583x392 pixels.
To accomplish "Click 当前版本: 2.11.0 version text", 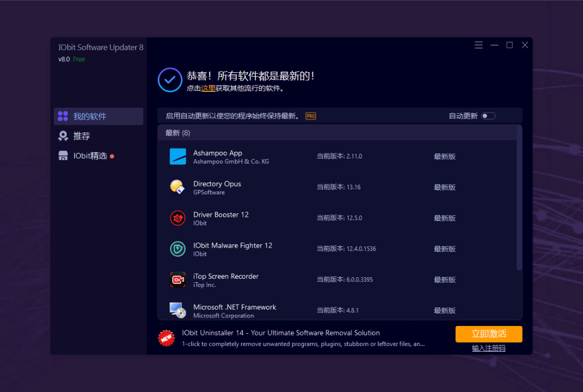I will click(339, 156).
